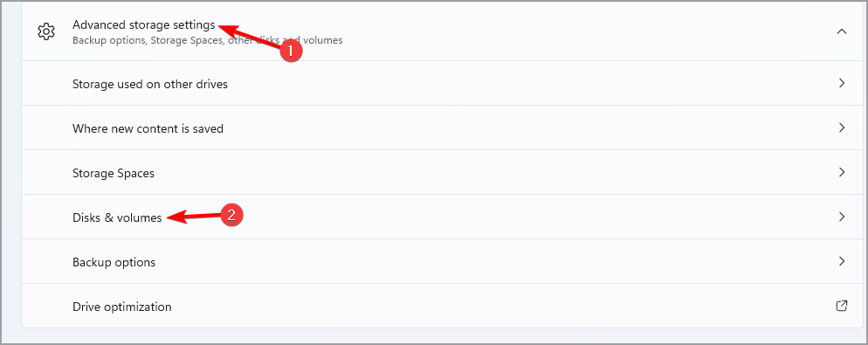Click the chevron for Storage used on other drives
The width and height of the screenshot is (868, 345).
click(x=842, y=84)
